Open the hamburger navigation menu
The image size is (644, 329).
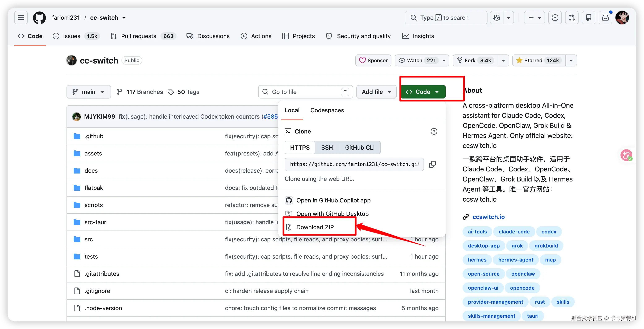[21, 18]
